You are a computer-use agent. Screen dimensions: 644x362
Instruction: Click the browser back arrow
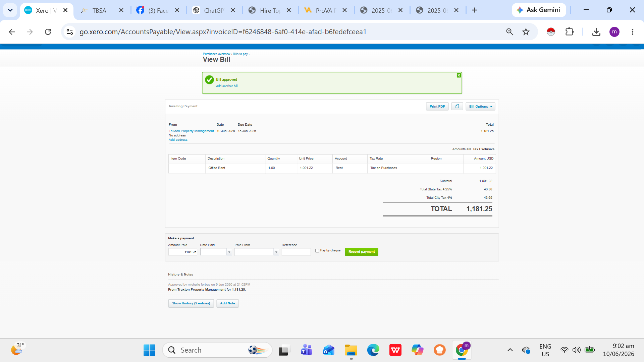point(12,32)
